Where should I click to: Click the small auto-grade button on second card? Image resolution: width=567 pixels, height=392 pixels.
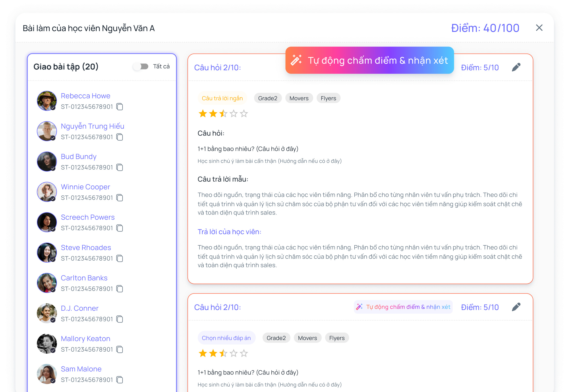pos(403,307)
